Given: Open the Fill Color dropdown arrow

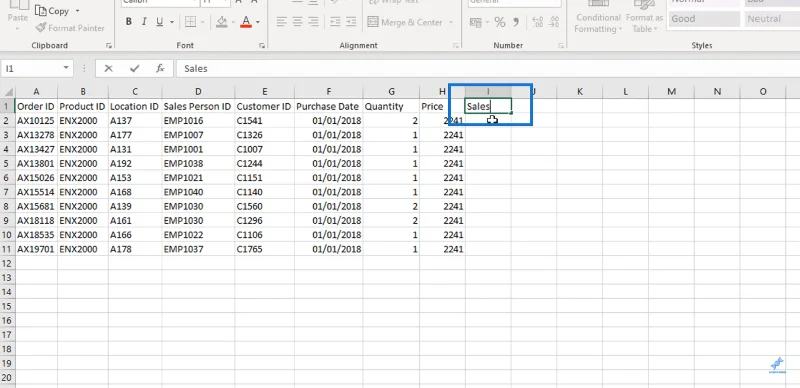Looking at the screenshot, I should tap(234, 22).
